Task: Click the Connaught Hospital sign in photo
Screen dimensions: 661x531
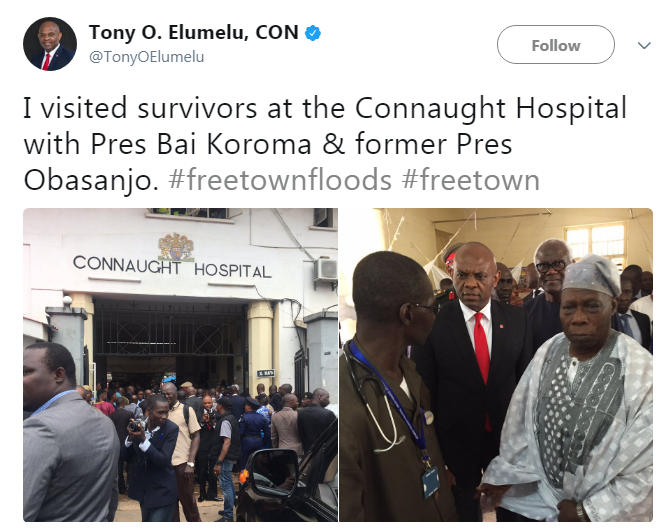Action: [172, 267]
